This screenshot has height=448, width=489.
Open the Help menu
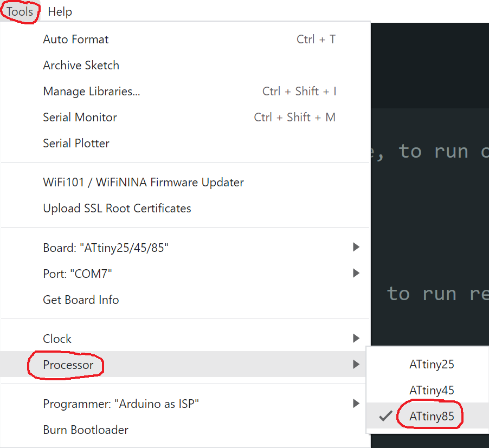[x=60, y=11]
